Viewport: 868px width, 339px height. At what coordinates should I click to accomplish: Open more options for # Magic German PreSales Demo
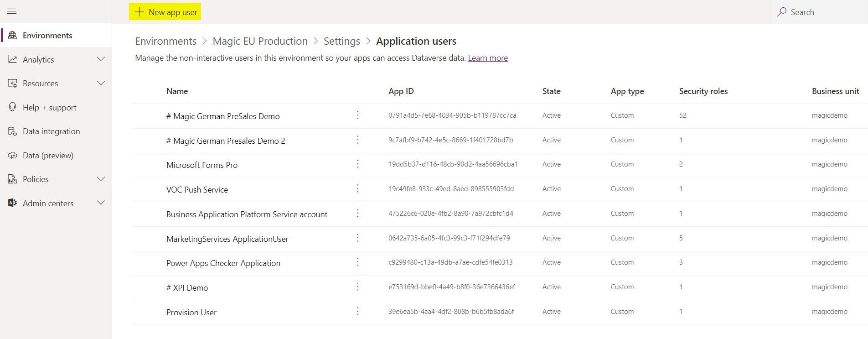(x=358, y=115)
